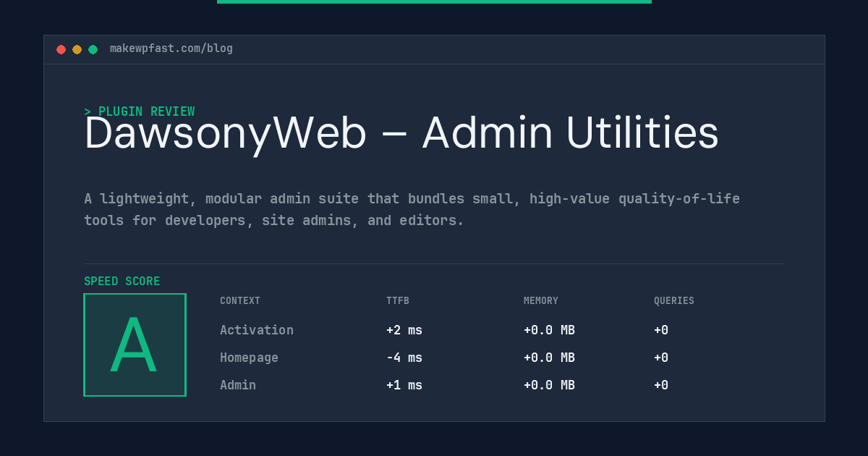The width and height of the screenshot is (868, 456).
Task: Click the CONTEXT column header
Action: click(240, 301)
